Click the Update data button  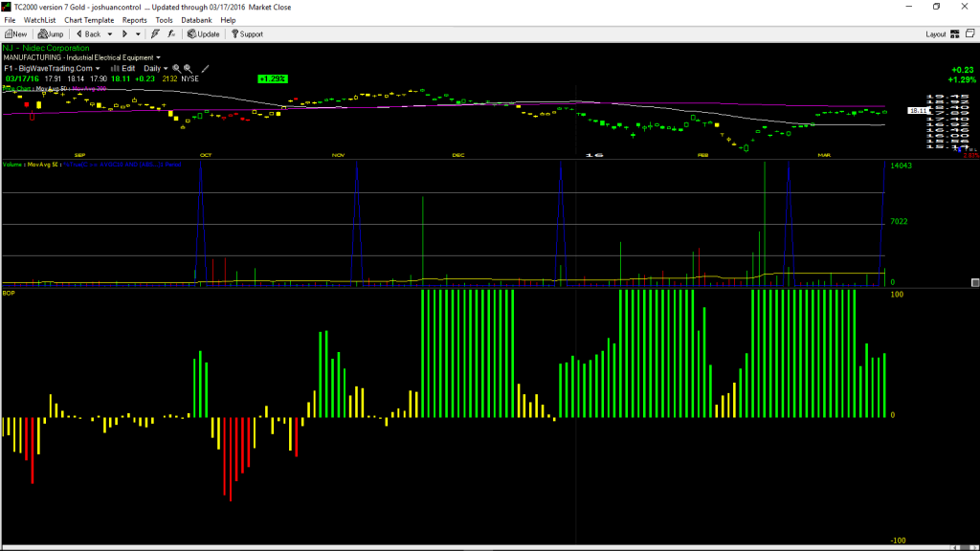204,34
